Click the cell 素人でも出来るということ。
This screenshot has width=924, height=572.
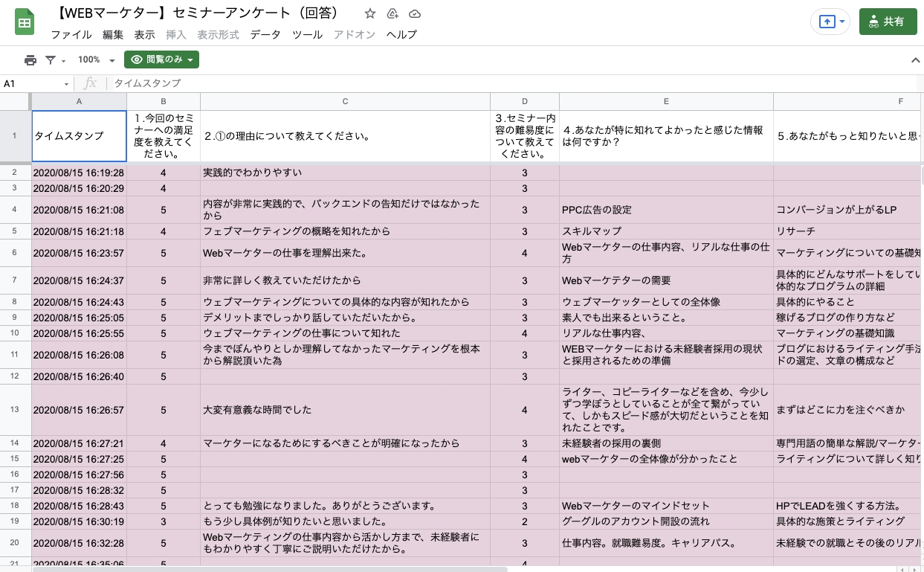click(x=666, y=318)
